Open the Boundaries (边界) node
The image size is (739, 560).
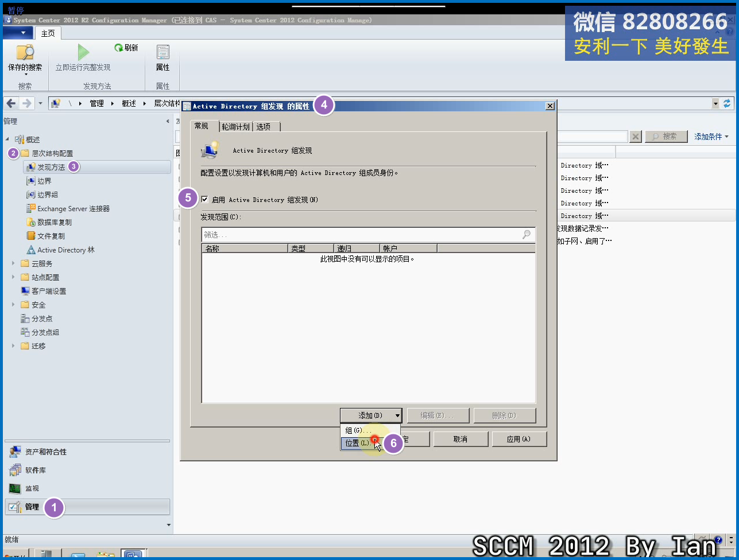44,181
